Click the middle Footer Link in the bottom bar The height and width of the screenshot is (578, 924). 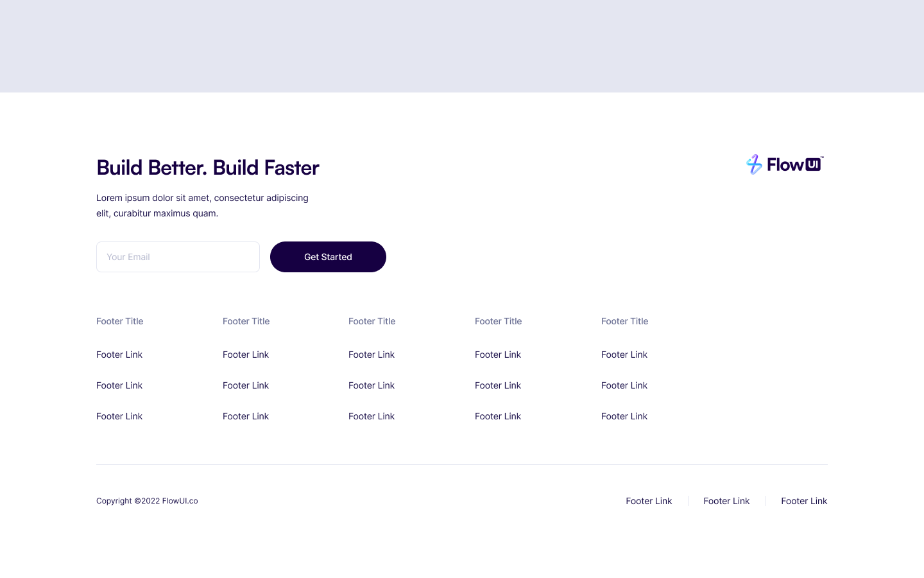tap(726, 501)
